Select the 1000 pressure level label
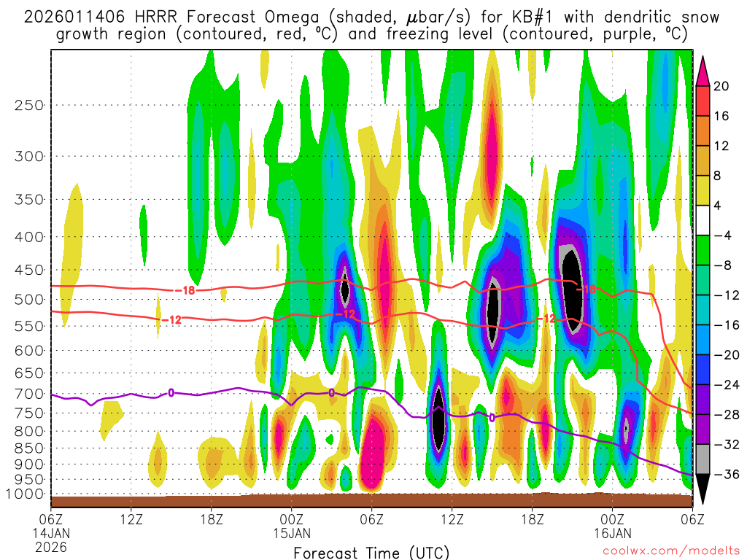 click(24, 494)
